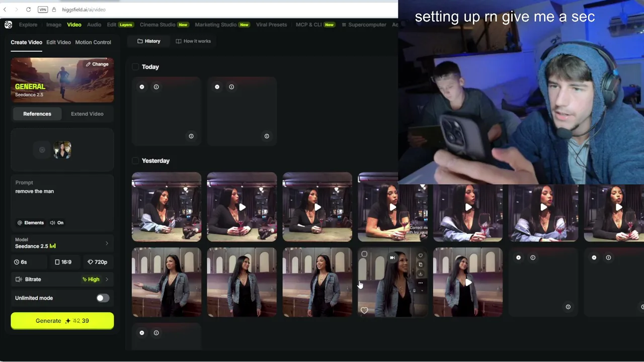Switch to the Edit Video tab
644x362 pixels.
[58, 42]
